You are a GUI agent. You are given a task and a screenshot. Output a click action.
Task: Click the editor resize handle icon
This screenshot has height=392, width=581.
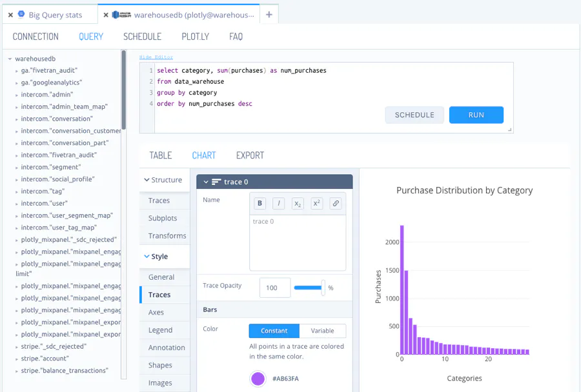coord(510,130)
